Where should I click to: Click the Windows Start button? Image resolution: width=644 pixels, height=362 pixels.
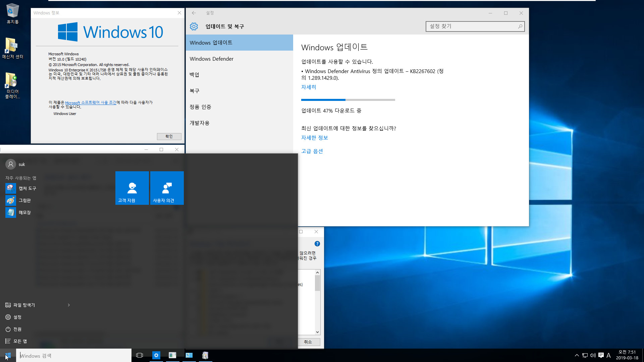[x=8, y=355]
